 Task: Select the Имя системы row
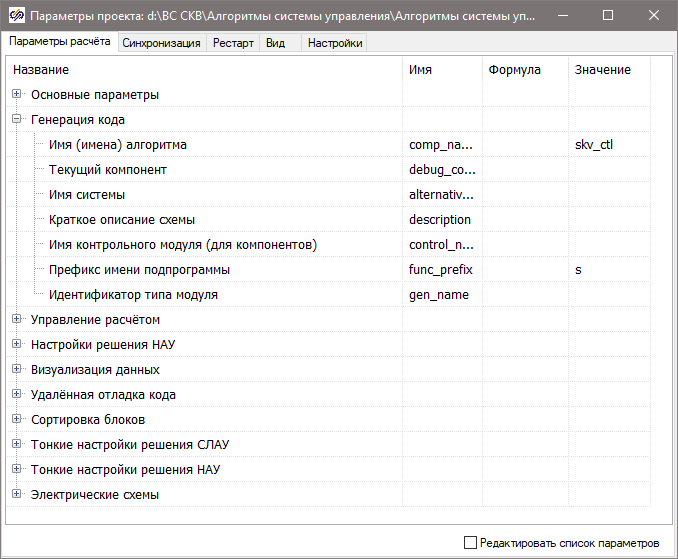pyautogui.click(x=87, y=195)
